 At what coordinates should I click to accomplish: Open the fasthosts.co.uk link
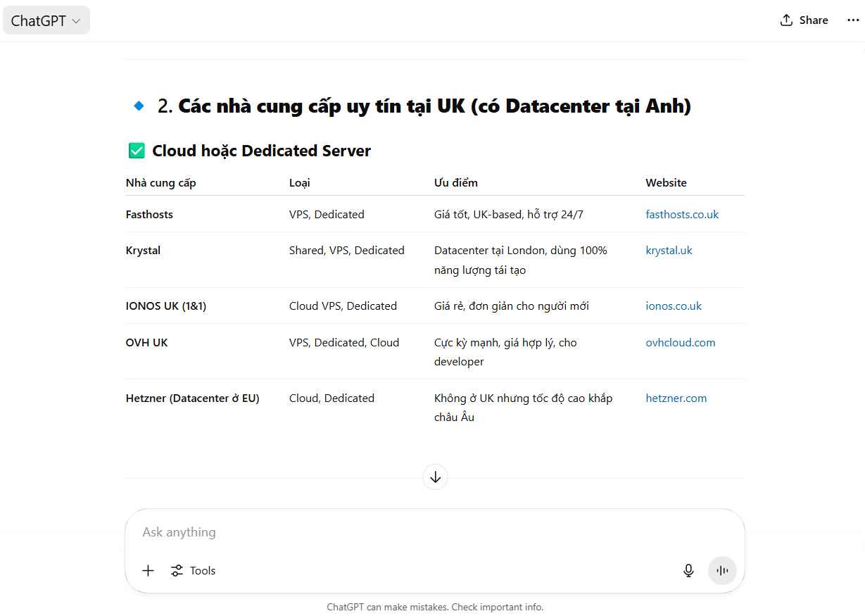click(682, 215)
